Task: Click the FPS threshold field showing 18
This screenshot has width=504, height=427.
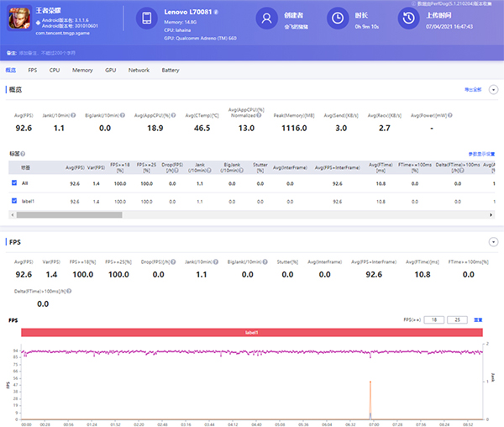Action: [x=433, y=320]
